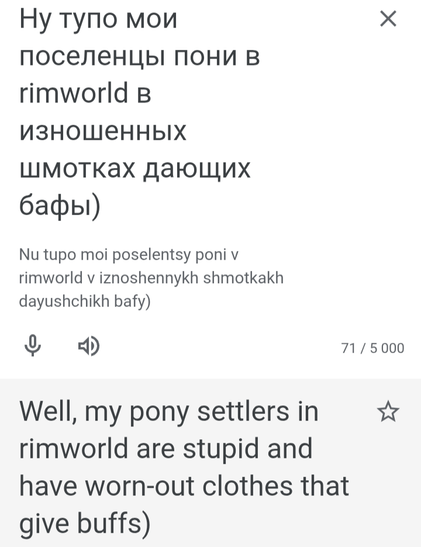Viewport: 421px width, 547px height.
Task: Click 'buffs)' at the end of the translation
Action: click(x=114, y=523)
